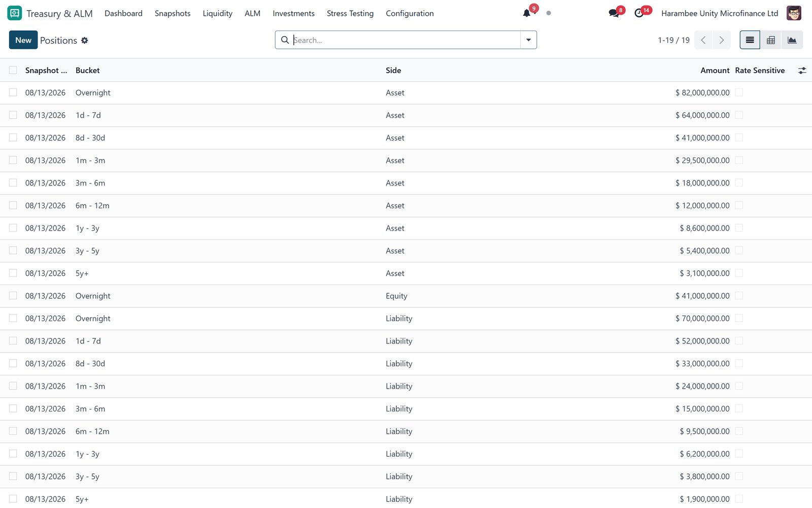The image size is (812, 508).
Task: Click the Treasury & ALM app icon
Action: pyautogui.click(x=15, y=13)
